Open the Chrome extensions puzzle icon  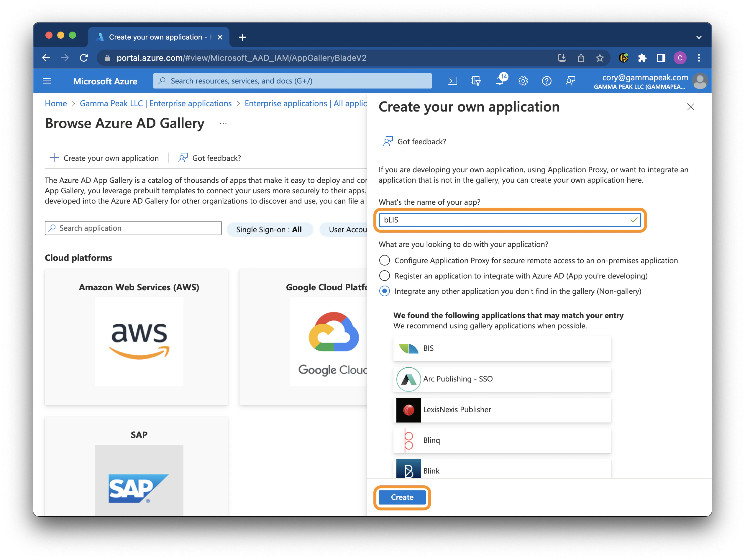642,58
